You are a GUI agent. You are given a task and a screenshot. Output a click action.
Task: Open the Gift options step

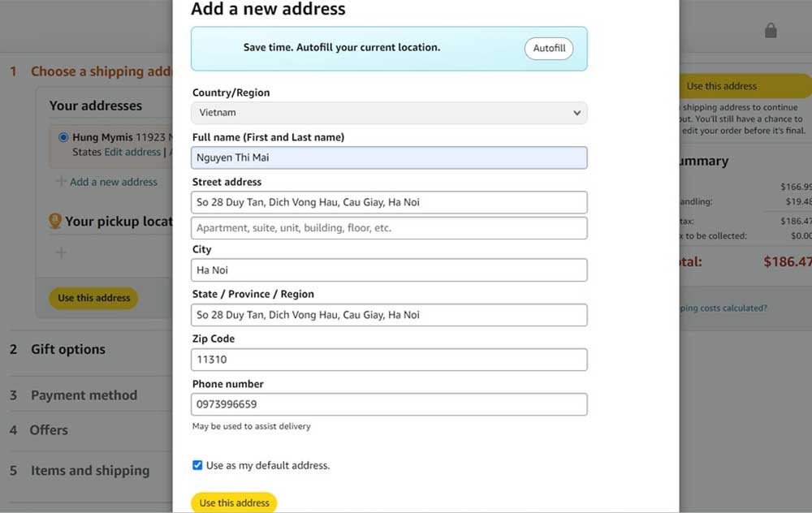tap(68, 349)
